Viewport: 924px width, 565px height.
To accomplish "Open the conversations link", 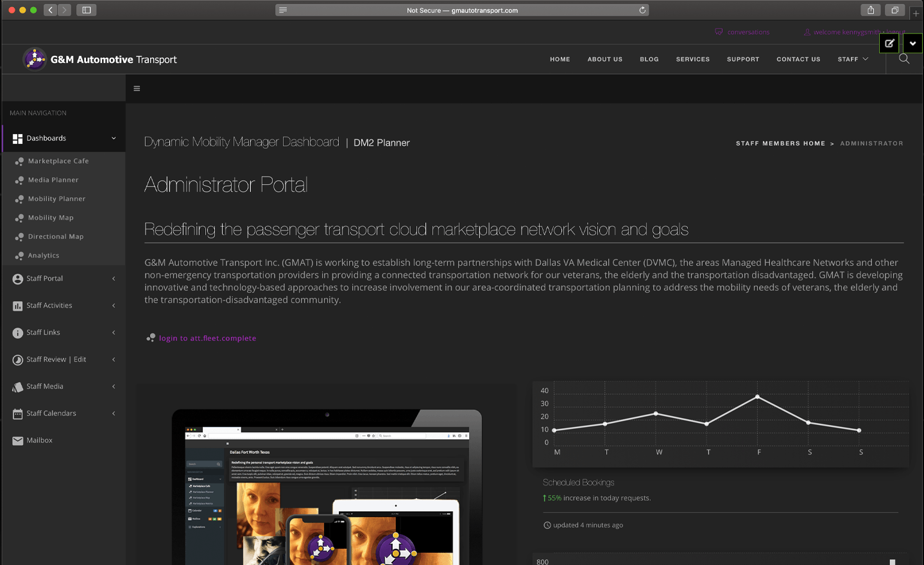I will (748, 32).
